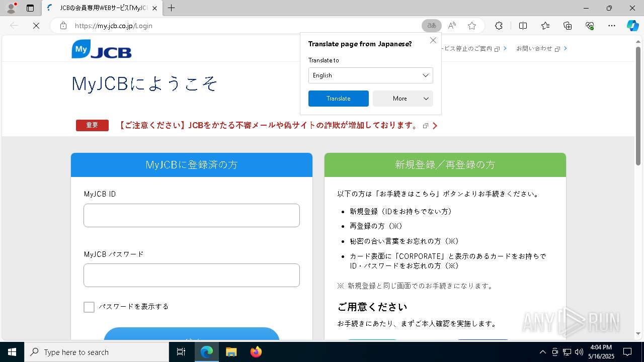Open the Copilot sidebar icon

point(632,26)
